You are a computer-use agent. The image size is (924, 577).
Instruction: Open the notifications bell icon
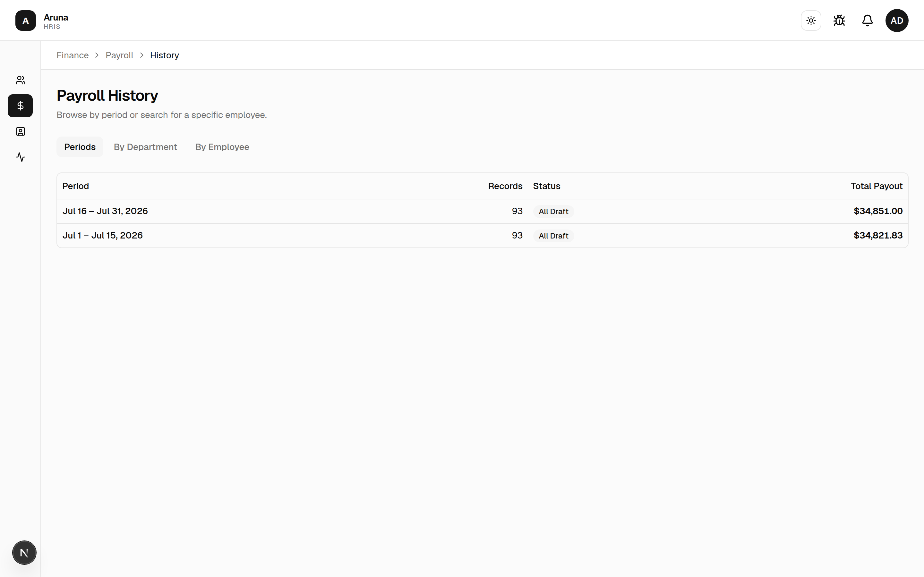[x=868, y=21]
